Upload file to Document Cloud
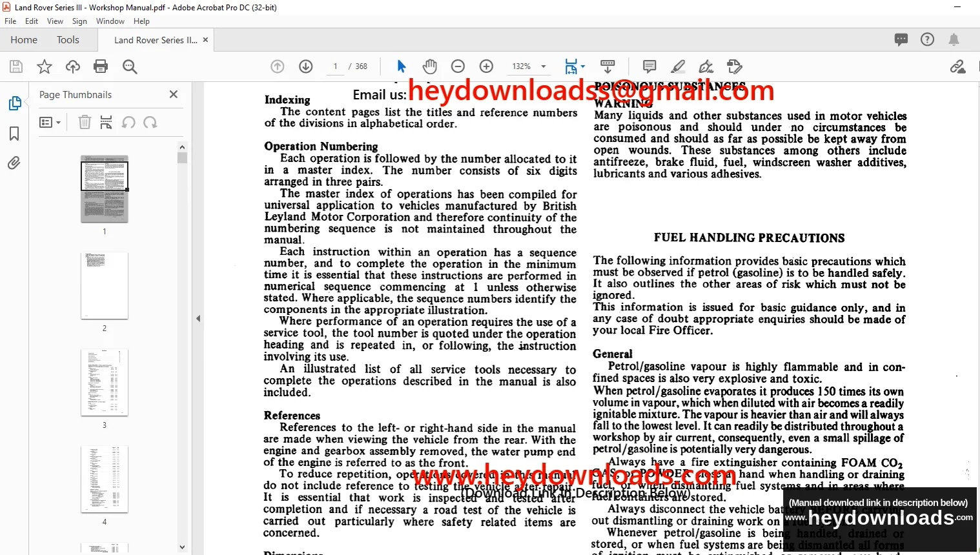The width and height of the screenshot is (980, 555). tap(73, 66)
